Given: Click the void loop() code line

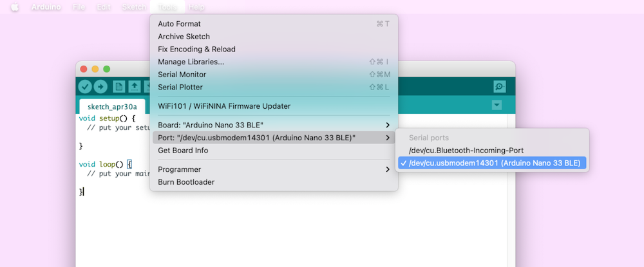Looking at the screenshot, I should point(105,164).
